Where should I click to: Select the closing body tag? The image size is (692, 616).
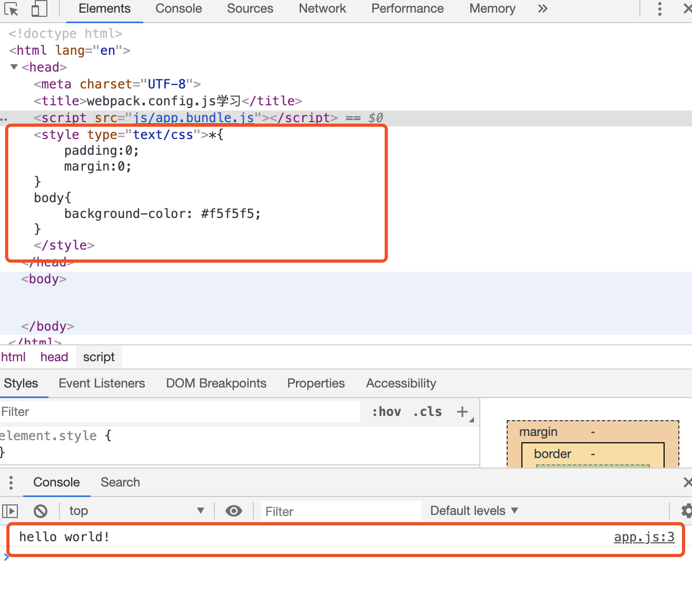coord(47,326)
